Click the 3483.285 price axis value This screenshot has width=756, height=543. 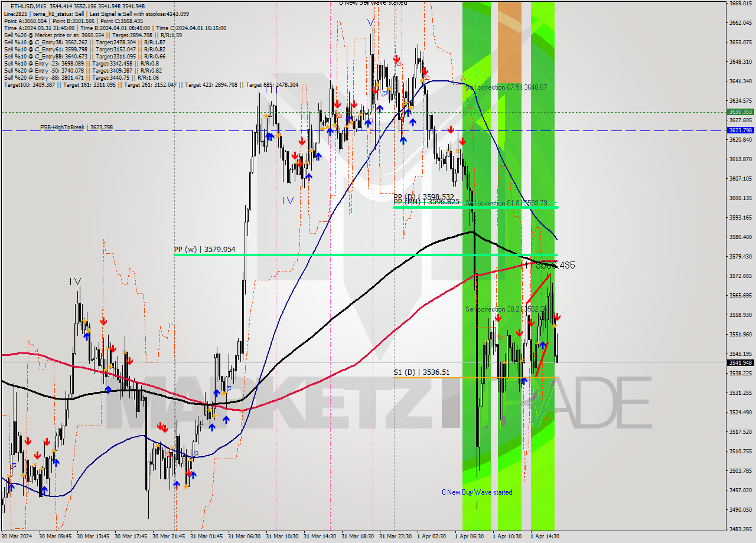740,529
